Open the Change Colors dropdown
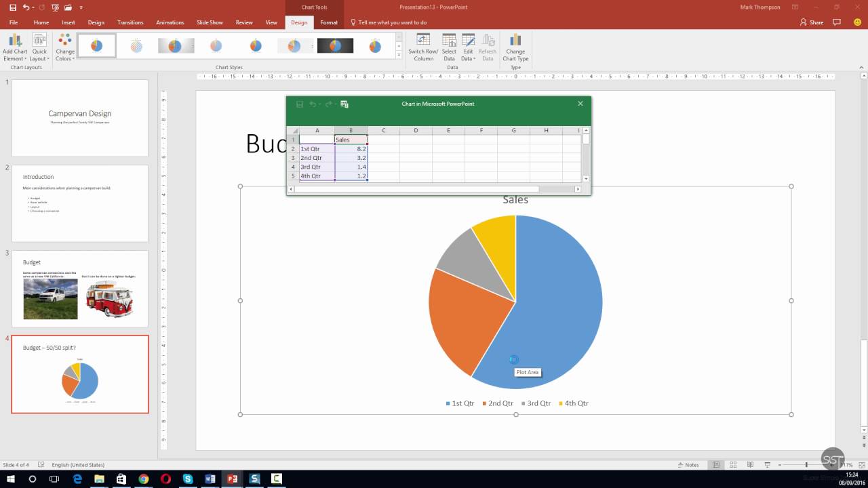The image size is (868, 488). coord(65,47)
